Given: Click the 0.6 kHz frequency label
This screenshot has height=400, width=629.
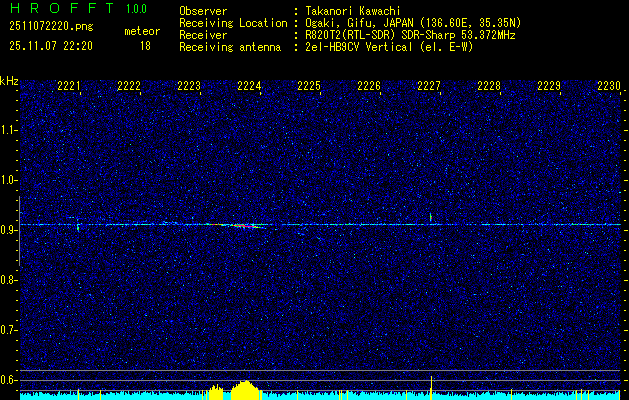Looking at the screenshot, I should coord(8,380).
